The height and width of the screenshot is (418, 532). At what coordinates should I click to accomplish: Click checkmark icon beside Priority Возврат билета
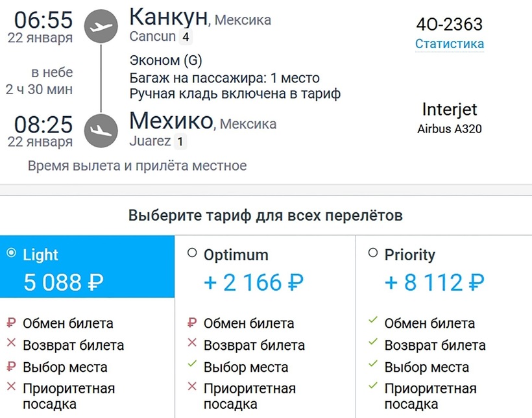point(372,344)
